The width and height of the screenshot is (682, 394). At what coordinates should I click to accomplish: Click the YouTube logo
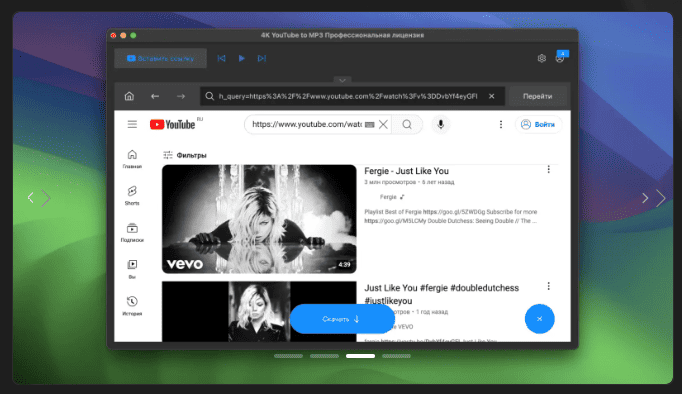click(173, 124)
